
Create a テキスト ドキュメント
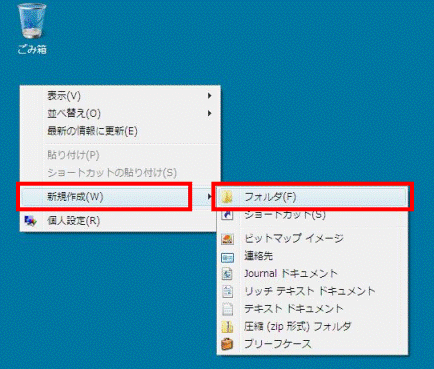pyautogui.click(x=312, y=309)
